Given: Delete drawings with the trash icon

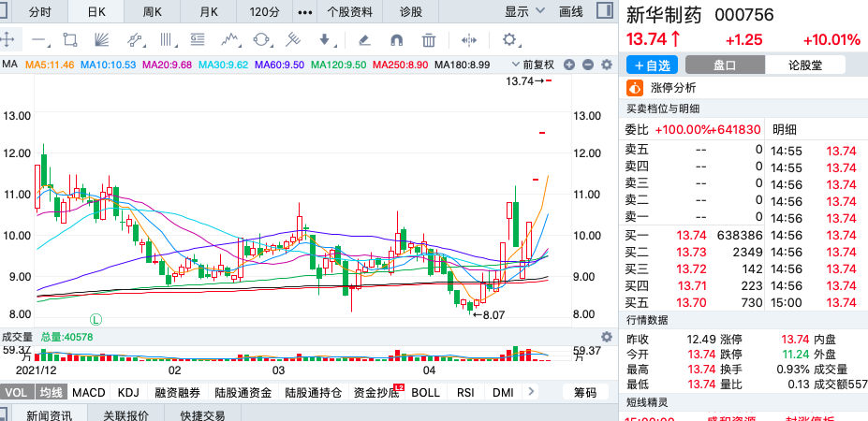Looking at the screenshot, I should (429, 39).
